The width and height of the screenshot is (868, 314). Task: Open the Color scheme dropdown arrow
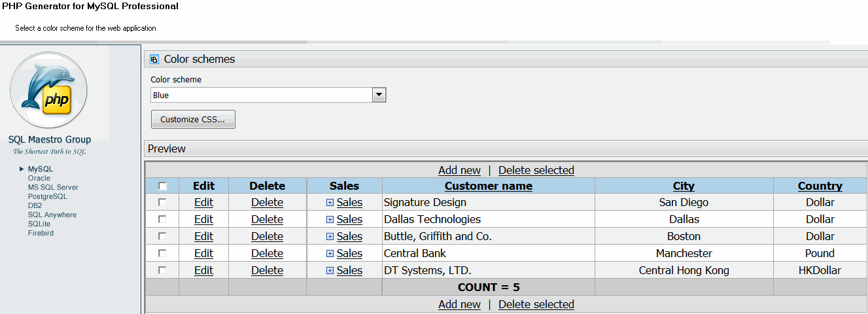[x=379, y=96]
